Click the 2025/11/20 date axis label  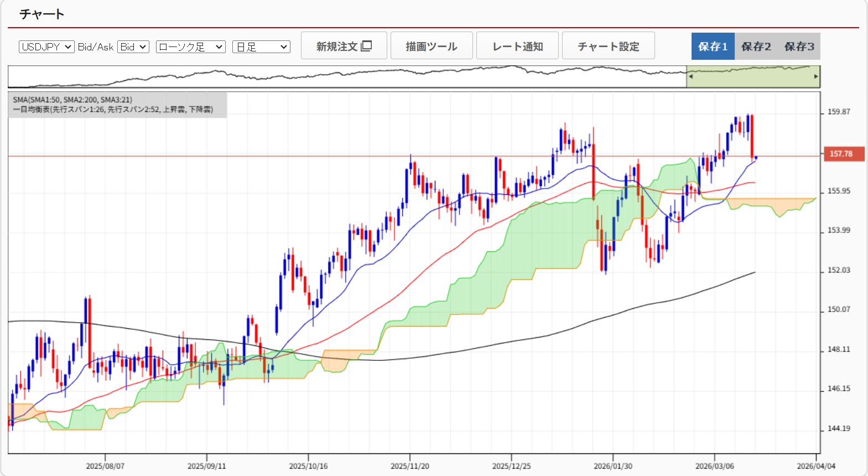[409, 466]
